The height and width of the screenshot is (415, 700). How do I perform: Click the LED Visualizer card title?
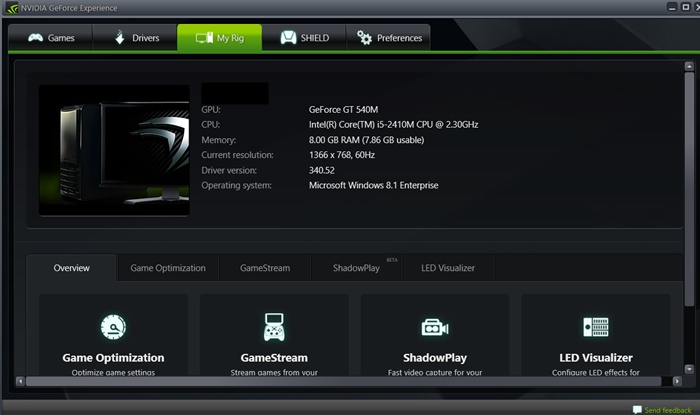coord(596,358)
